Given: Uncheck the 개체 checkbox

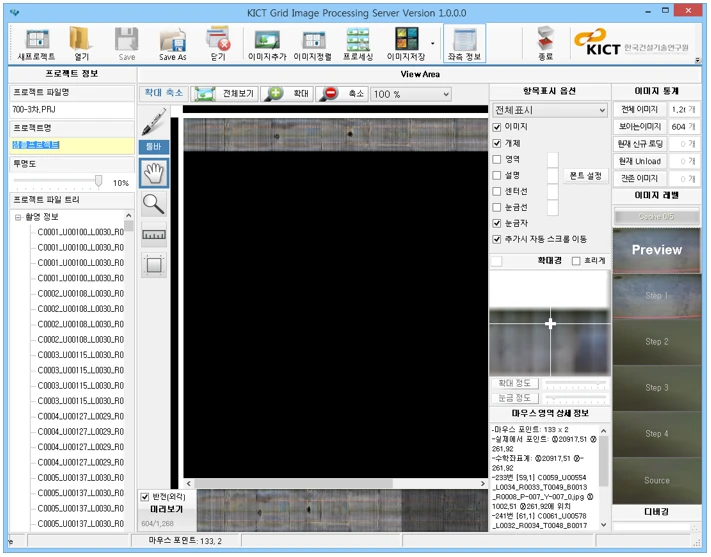Looking at the screenshot, I should pyautogui.click(x=497, y=143).
